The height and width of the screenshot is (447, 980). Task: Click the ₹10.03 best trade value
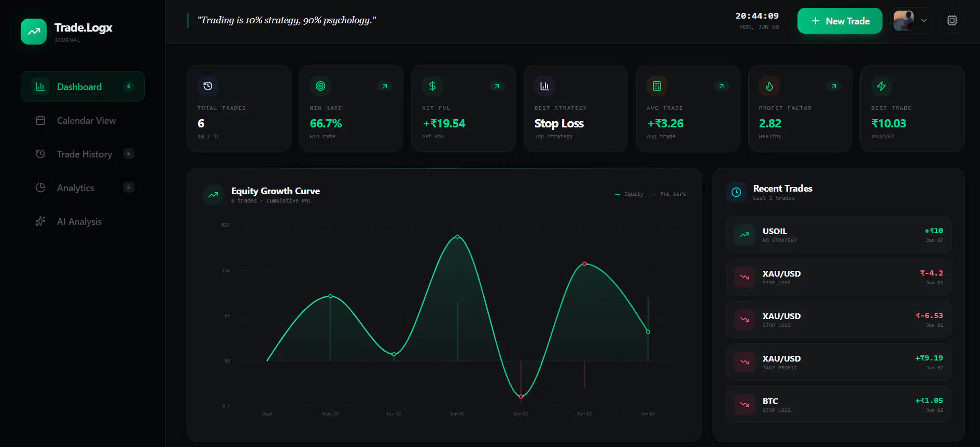889,124
